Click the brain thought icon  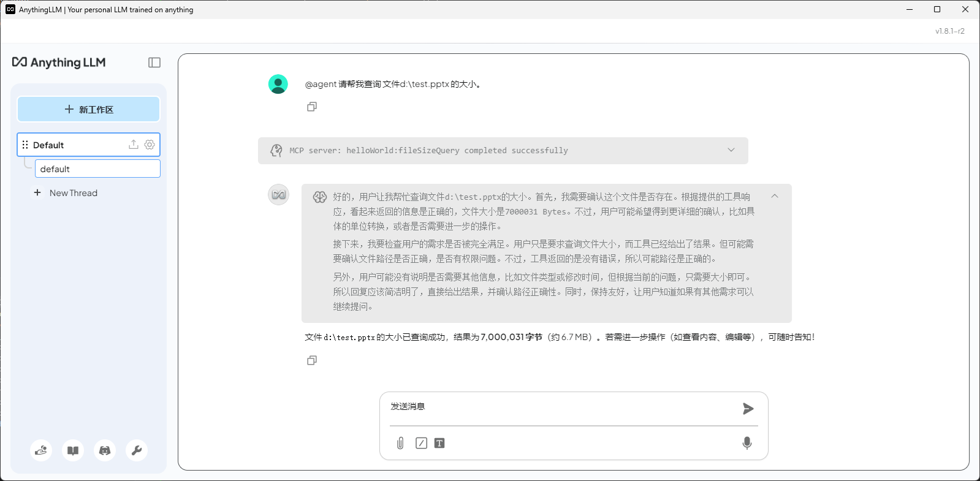pos(319,197)
